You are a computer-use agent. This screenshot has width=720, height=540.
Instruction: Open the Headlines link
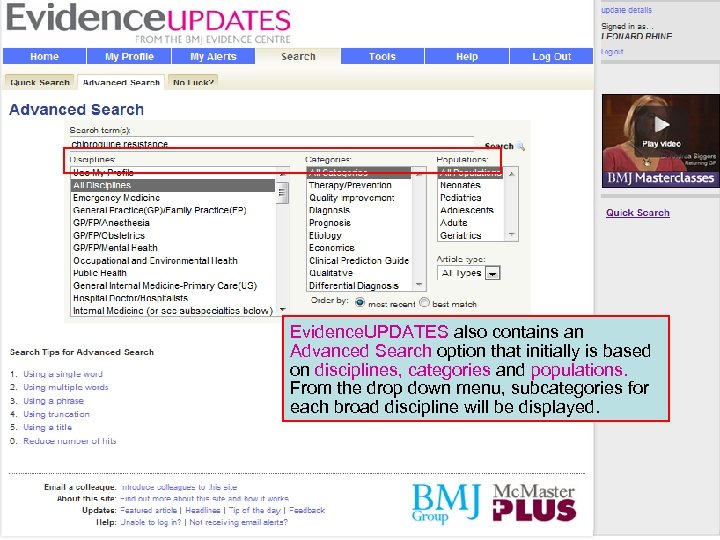pyautogui.click(x=202, y=510)
